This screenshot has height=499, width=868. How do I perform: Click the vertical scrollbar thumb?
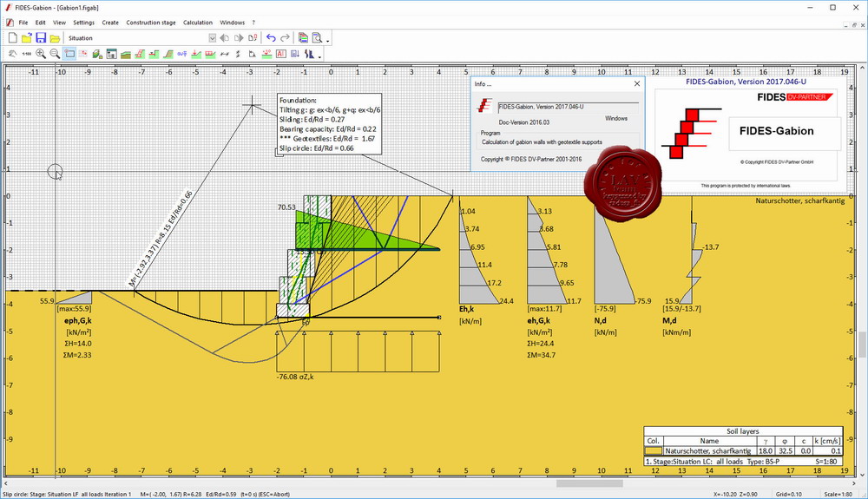point(862,345)
